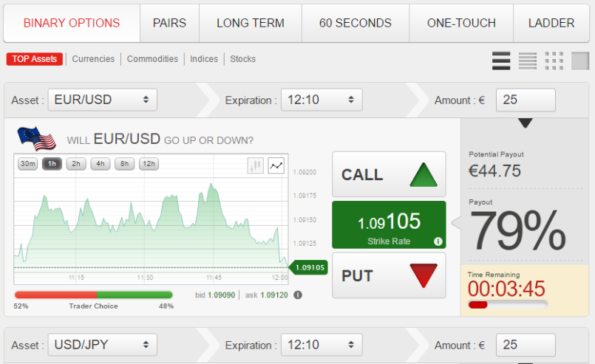Select the 2h chart timeframe

(76, 164)
